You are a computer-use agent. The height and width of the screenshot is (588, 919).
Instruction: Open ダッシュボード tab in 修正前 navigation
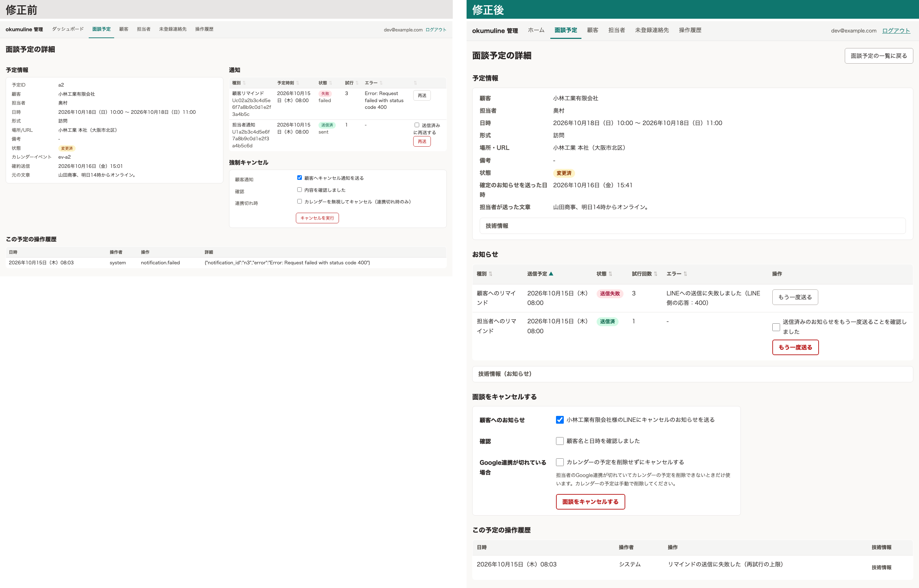(68, 29)
